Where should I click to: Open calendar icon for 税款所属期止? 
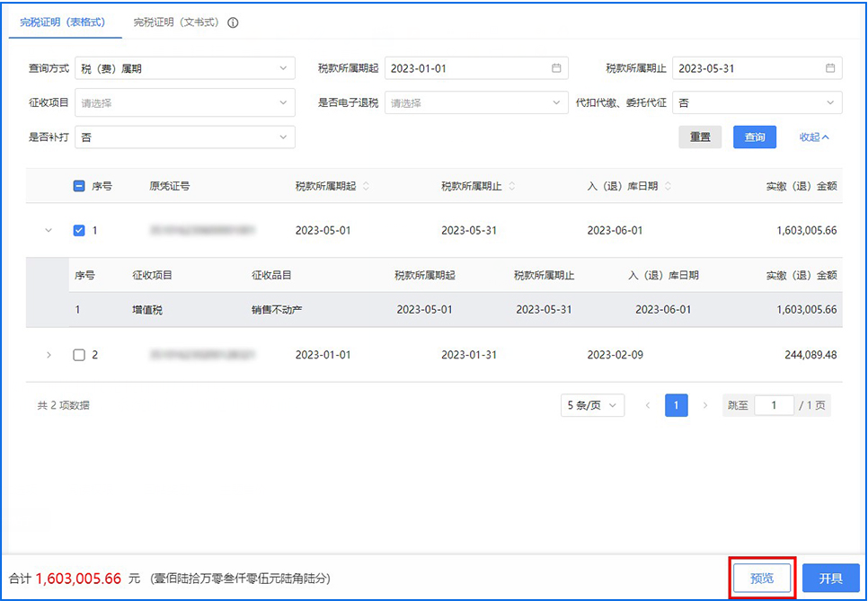(831, 68)
